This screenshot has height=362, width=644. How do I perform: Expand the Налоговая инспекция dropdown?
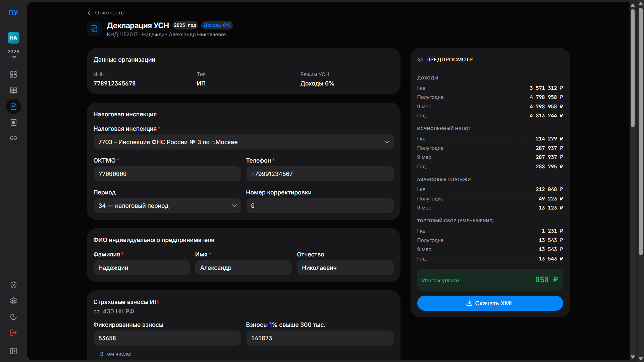click(244, 142)
